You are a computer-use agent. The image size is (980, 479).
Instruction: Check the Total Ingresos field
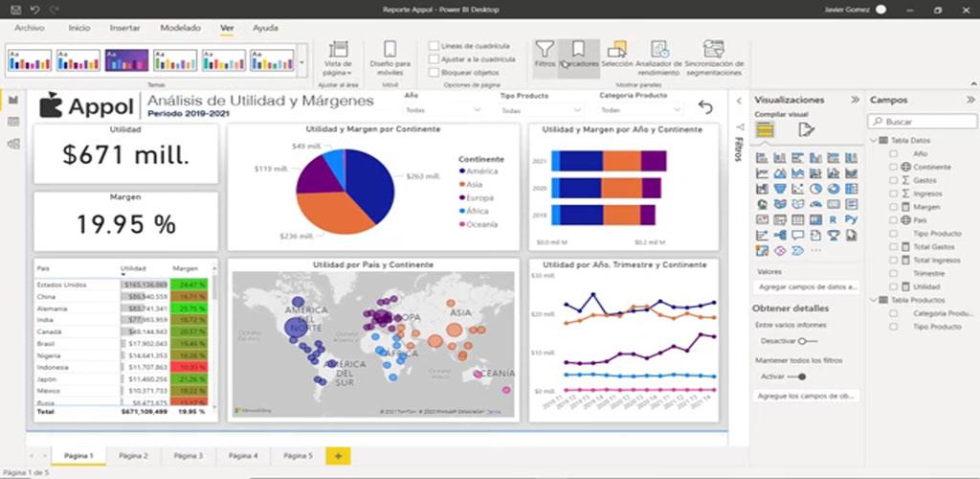coord(894,261)
